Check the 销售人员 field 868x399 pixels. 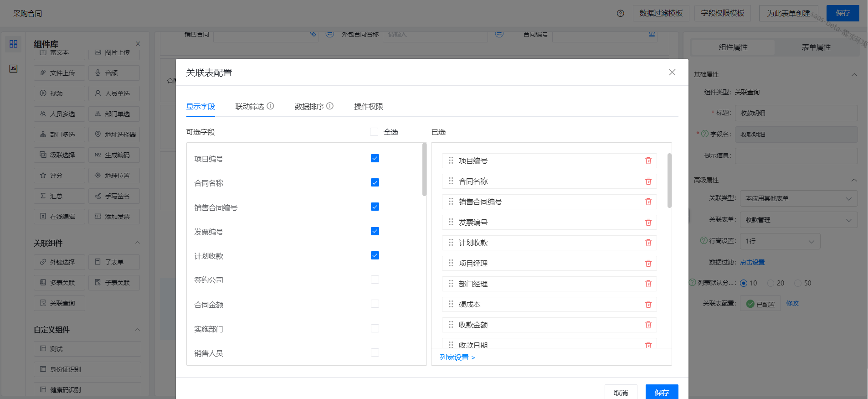coord(375,352)
